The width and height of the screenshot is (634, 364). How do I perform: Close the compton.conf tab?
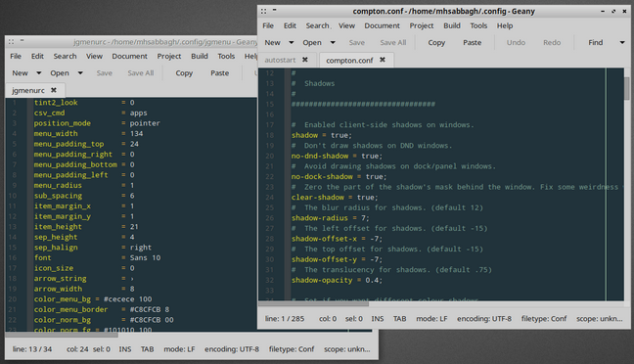click(383, 60)
